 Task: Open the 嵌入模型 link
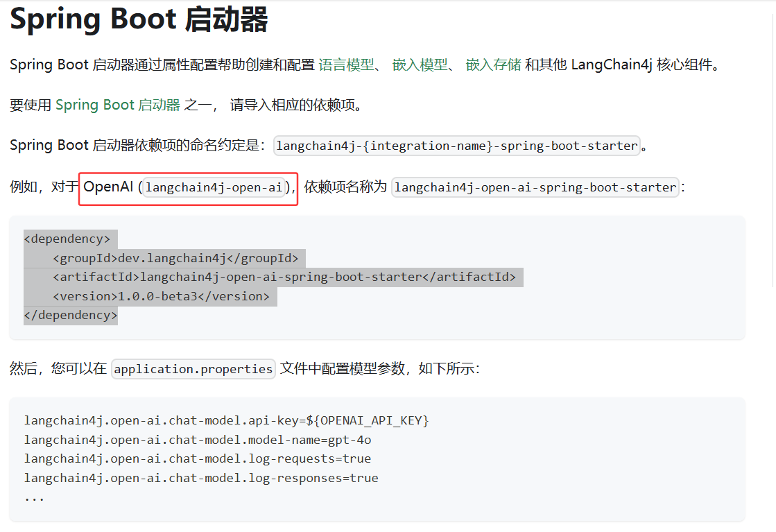pyautogui.click(x=420, y=65)
